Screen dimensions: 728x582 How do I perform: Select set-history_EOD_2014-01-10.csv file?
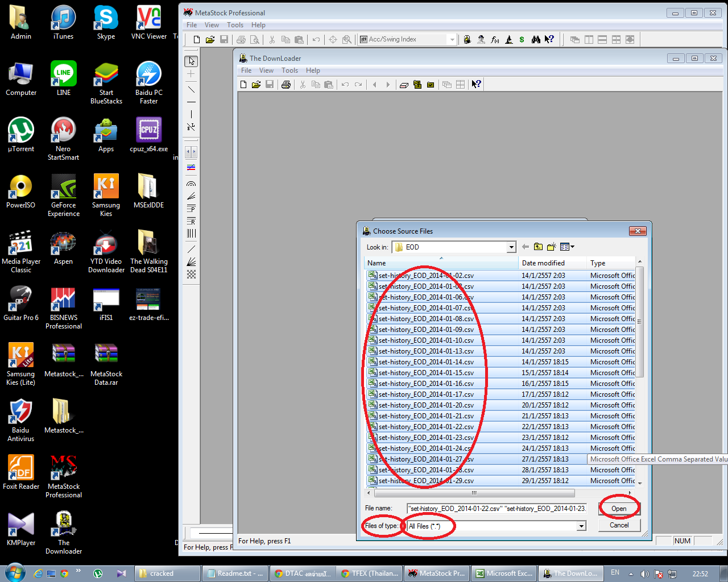click(426, 340)
